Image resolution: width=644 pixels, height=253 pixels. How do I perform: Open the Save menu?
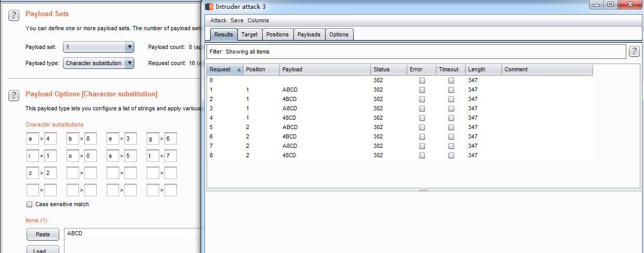[x=237, y=21]
